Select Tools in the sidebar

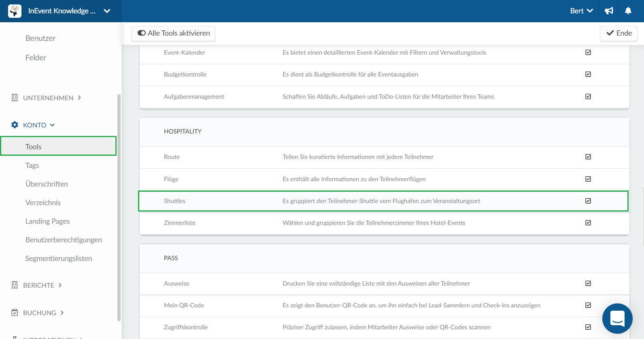click(58, 146)
